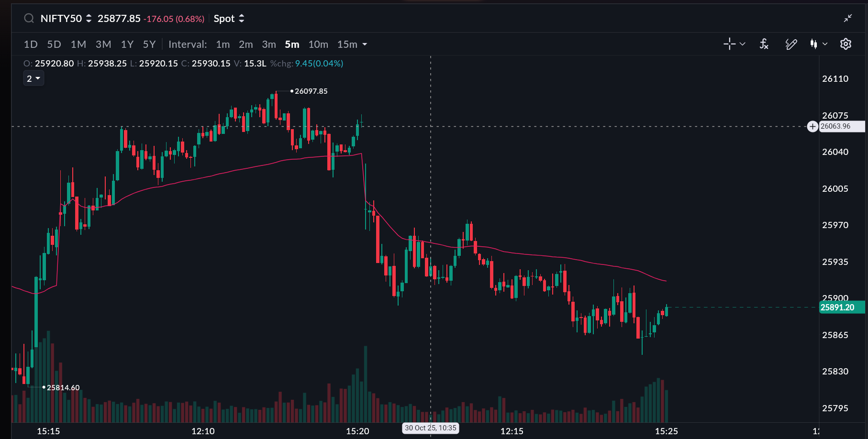868x439 pixels.
Task: Expand more intervals arrow after 15m
Action: point(365,44)
